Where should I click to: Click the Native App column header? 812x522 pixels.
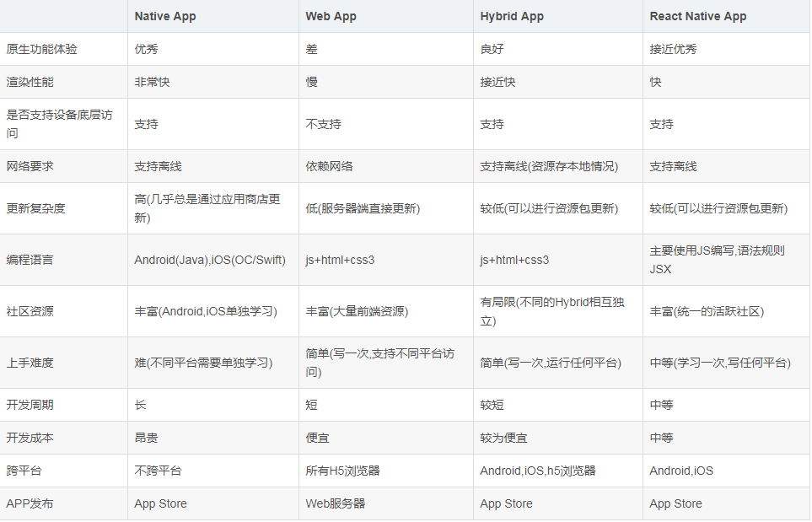[x=165, y=17]
